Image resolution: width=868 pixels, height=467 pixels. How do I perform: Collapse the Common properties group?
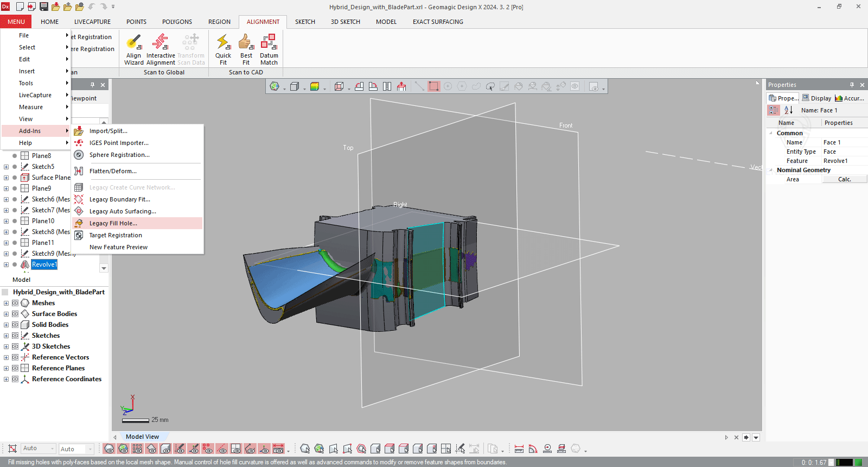[x=771, y=133]
